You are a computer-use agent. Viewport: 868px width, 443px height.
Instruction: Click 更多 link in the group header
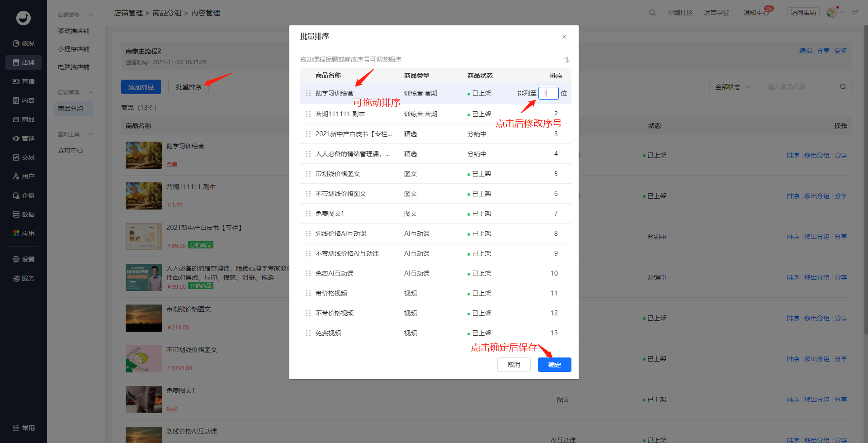point(841,51)
